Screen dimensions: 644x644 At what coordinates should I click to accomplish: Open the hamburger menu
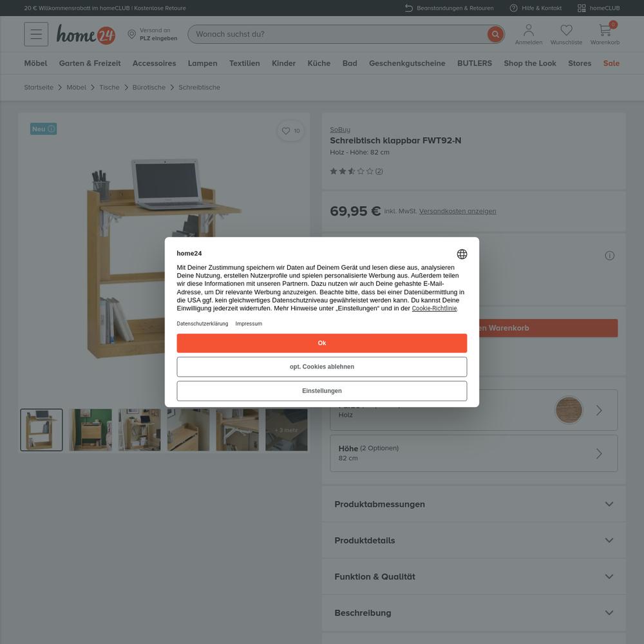[x=36, y=34]
